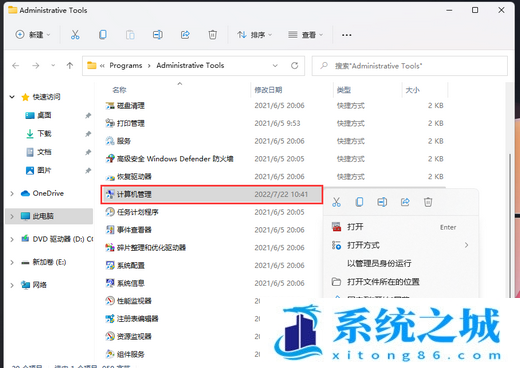This screenshot has height=368, width=520.
Task: Select the 碎片整理和优化驱动器 icon
Action: [x=110, y=248]
